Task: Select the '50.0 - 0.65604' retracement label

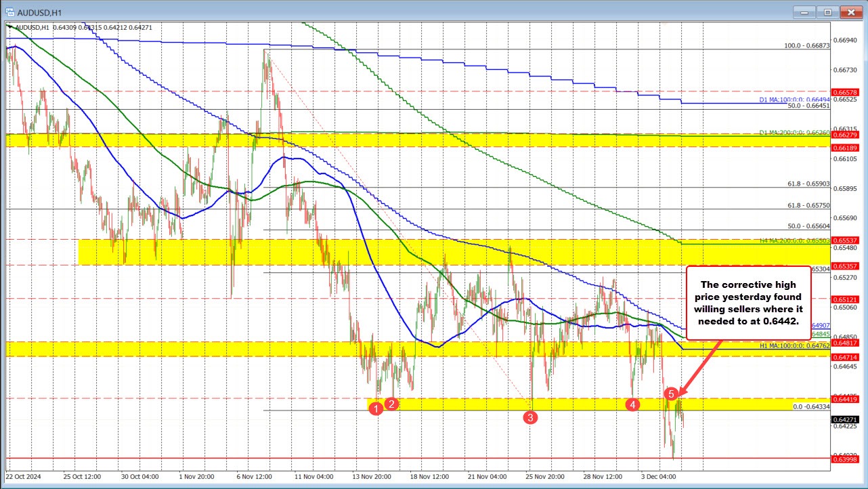Action: [x=809, y=227]
